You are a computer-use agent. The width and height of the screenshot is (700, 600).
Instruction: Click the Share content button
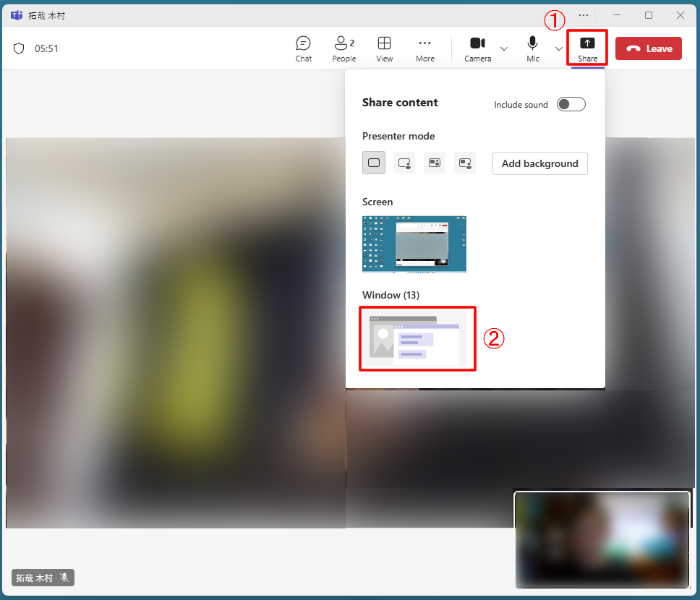pyautogui.click(x=587, y=48)
